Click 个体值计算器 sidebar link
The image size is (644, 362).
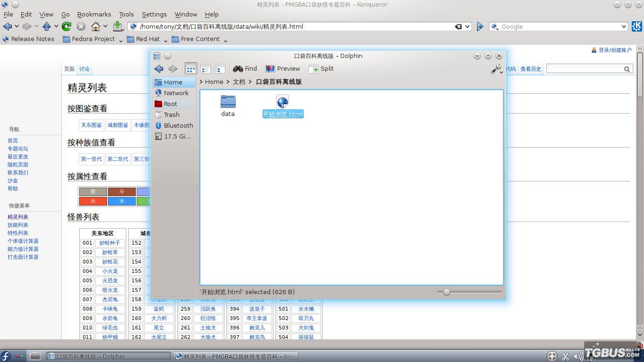(x=23, y=241)
